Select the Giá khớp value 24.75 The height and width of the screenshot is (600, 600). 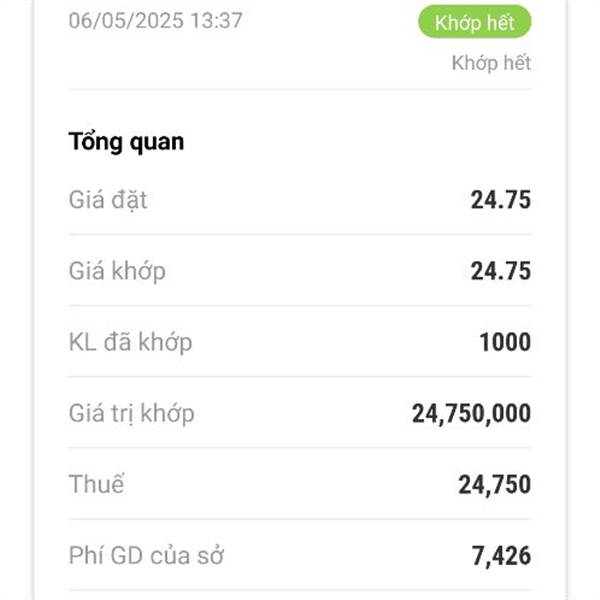[x=501, y=271]
